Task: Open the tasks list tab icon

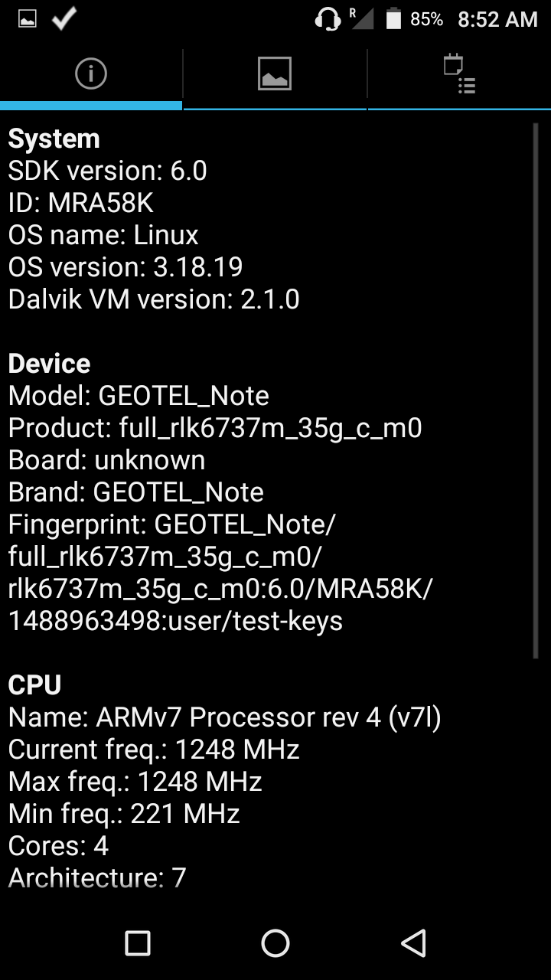Action: pyautogui.click(x=459, y=74)
